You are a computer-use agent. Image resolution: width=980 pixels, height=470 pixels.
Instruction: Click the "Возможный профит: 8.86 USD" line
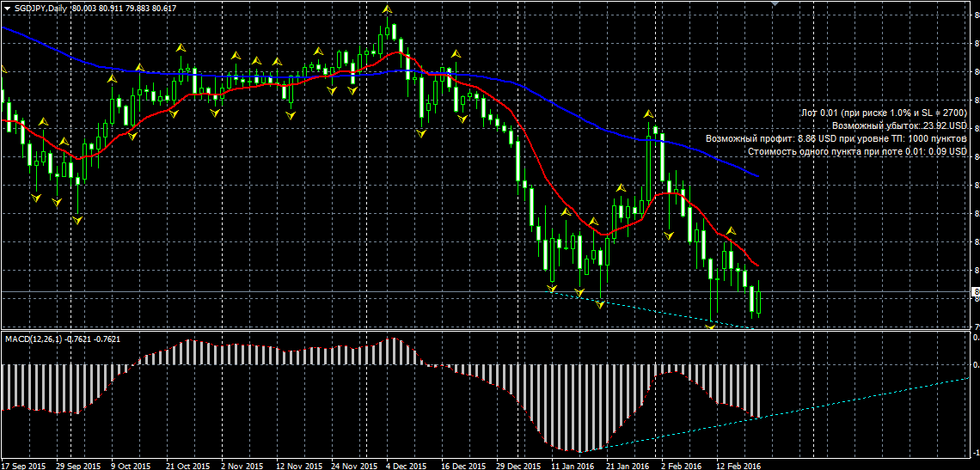click(x=836, y=138)
